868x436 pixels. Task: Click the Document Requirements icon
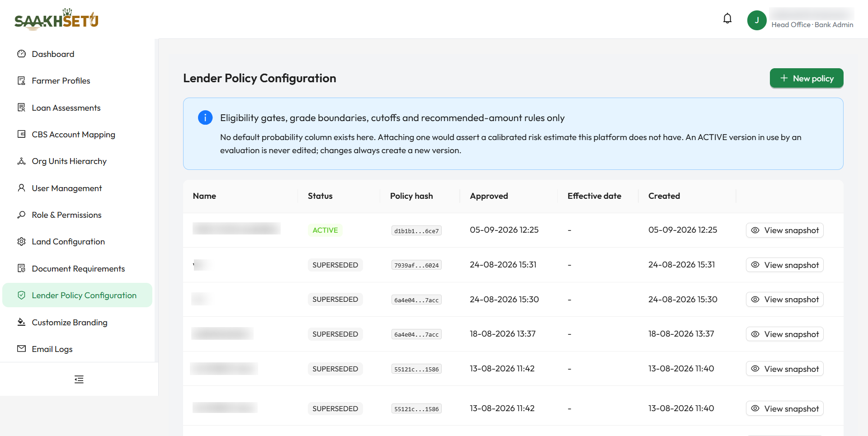click(21, 268)
